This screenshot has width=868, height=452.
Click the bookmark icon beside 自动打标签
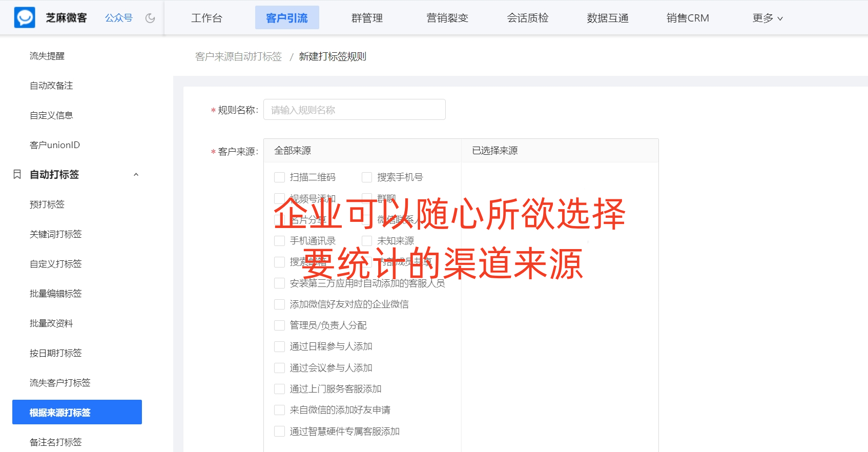(x=17, y=175)
